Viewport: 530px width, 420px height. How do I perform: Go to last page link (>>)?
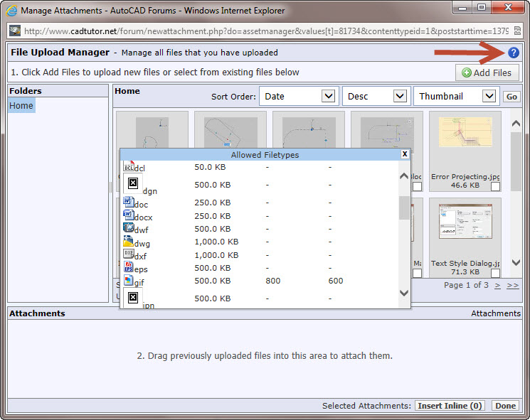pos(512,285)
